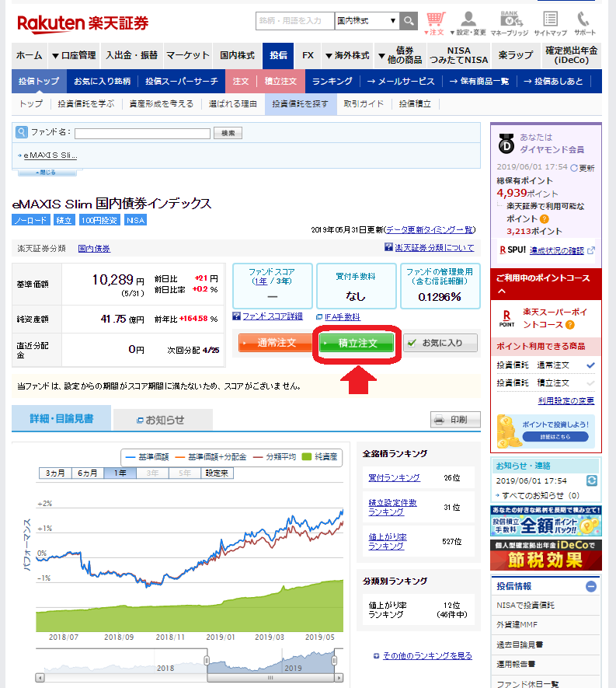Collapse the ご利用中のポイントコース chevron
This screenshot has height=688, width=616.
point(502,291)
